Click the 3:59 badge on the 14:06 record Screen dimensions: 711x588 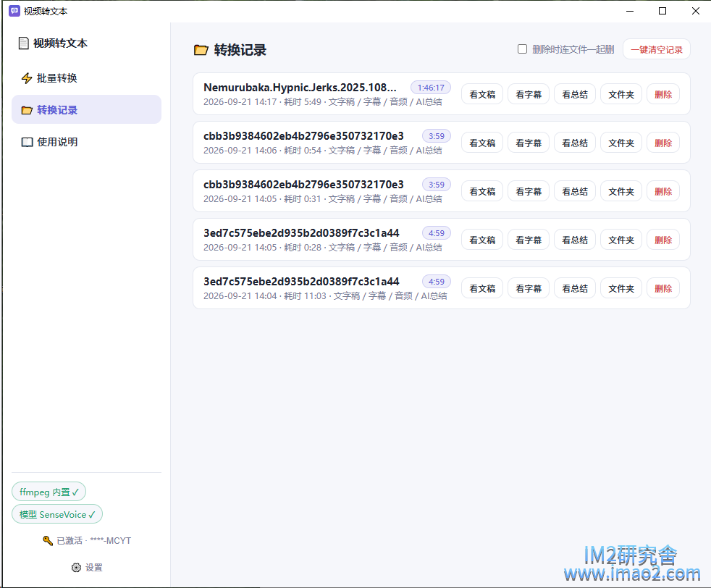[436, 136]
